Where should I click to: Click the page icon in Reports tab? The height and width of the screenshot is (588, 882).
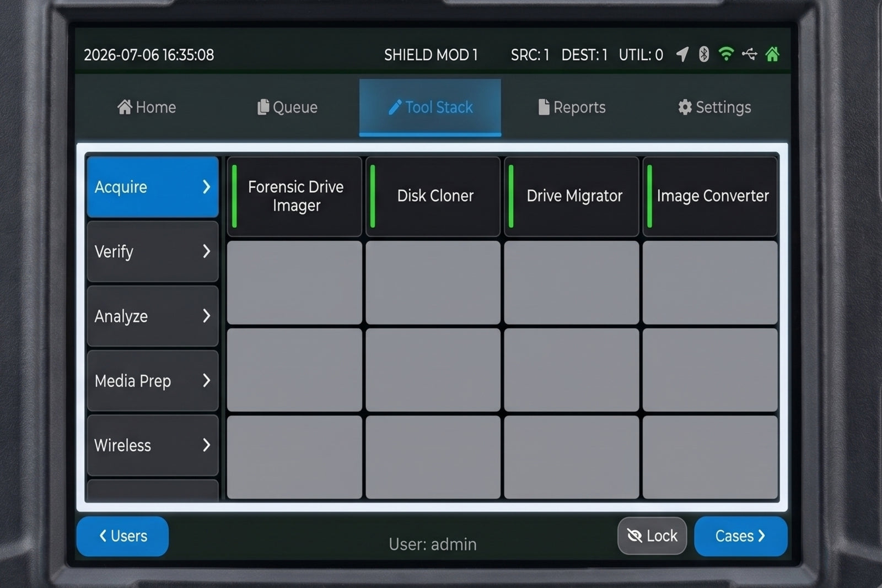tap(544, 107)
